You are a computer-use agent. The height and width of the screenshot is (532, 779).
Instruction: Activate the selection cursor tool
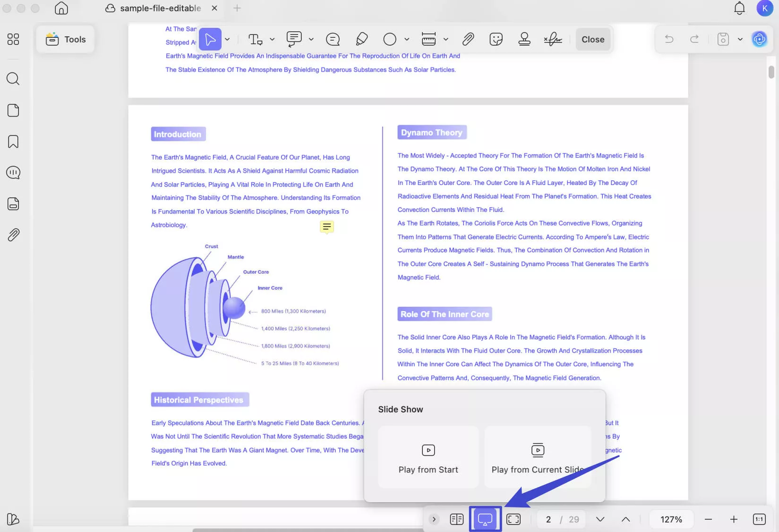[210, 39]
